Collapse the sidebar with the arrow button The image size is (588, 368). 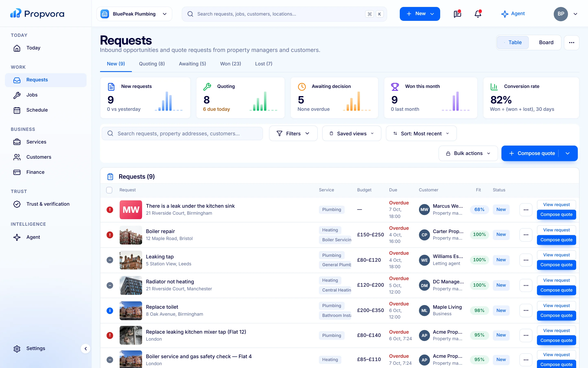tap(86, 349)
